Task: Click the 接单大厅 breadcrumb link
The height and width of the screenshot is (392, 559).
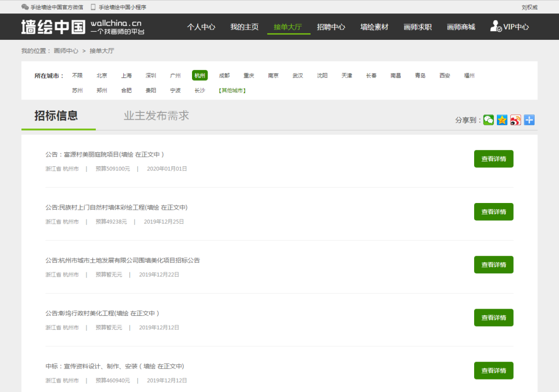Action: [x=101, y=51]
